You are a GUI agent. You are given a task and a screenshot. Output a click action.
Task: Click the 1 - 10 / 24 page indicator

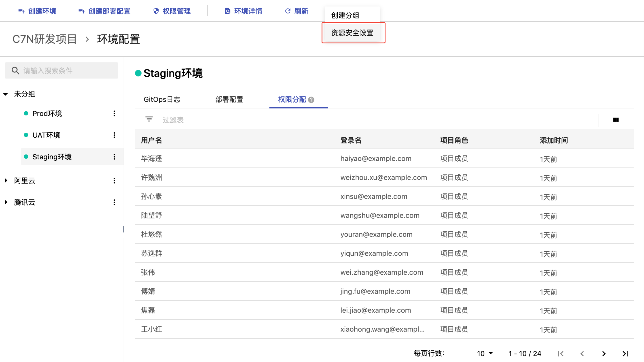click(525, 353)
